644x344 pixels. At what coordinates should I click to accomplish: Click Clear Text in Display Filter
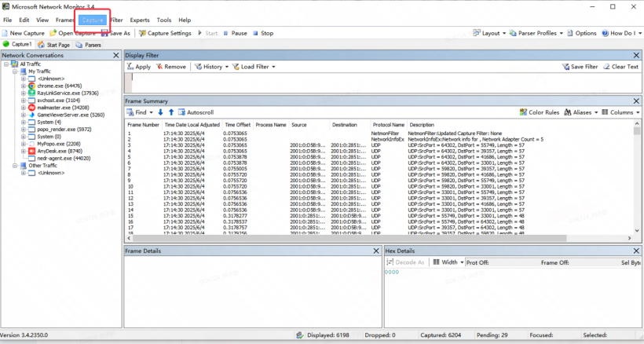click(x=620, y=67)
